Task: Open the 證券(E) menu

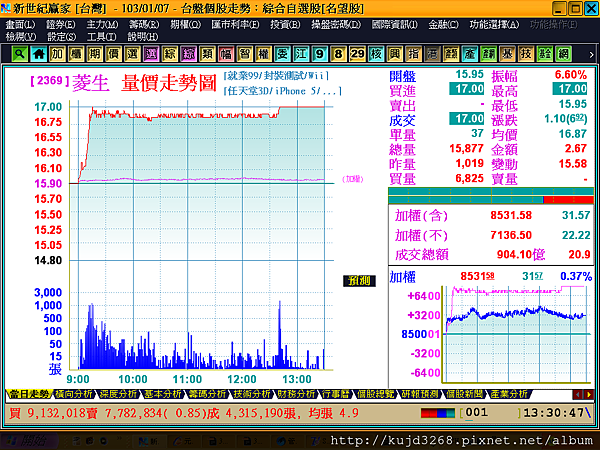Action: (61, 24)
